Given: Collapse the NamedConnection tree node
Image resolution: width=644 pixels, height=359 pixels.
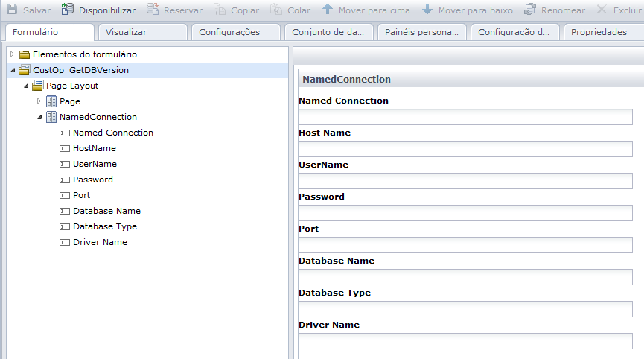Looking at the screenshot, I should (39, 117).
